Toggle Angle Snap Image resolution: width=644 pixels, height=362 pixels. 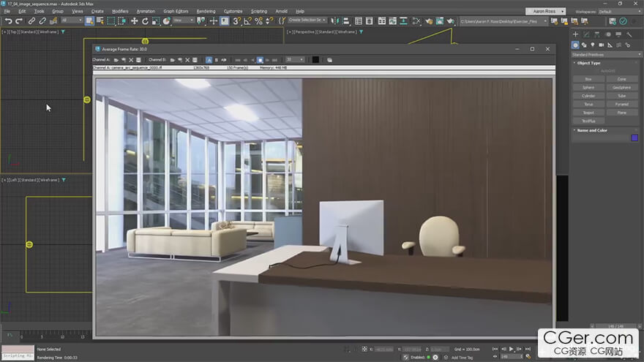click(x=247, y=21)
